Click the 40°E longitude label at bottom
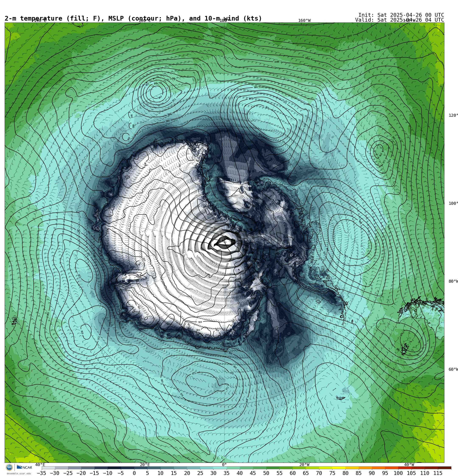458x476 pixels. coord(40,465)
